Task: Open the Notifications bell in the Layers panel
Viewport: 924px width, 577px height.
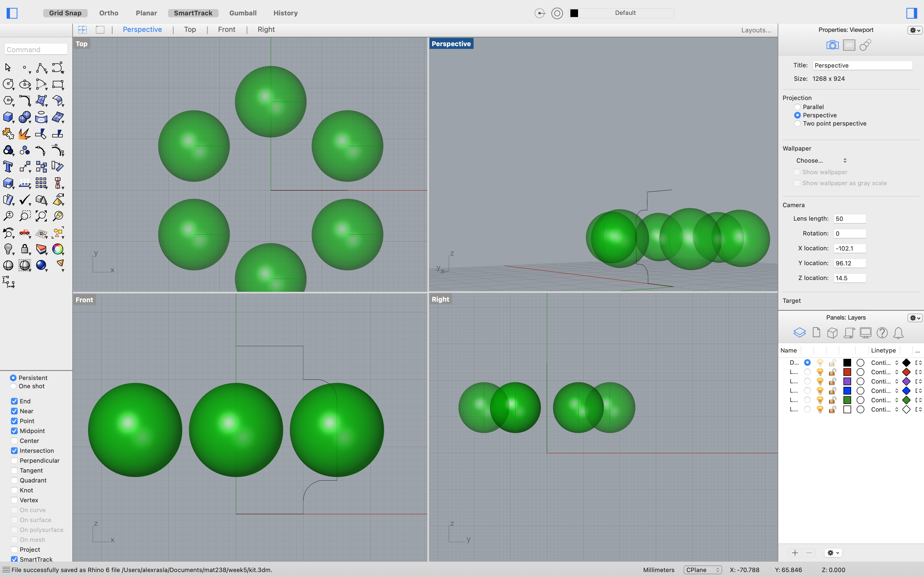Action: (x=898, y=333)
